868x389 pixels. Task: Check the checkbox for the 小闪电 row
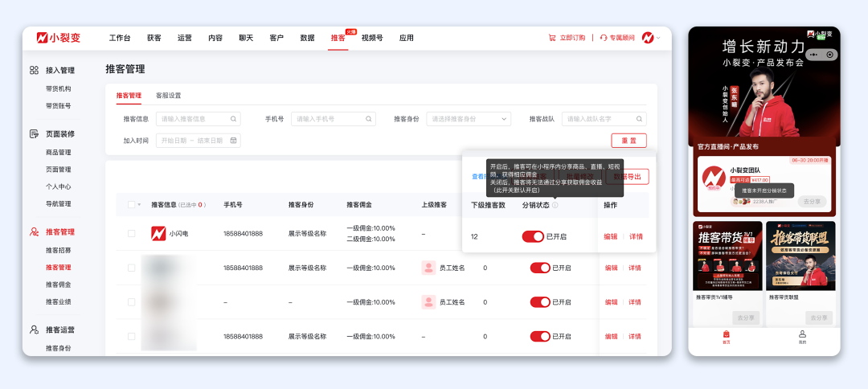click(x=131, y=234)
